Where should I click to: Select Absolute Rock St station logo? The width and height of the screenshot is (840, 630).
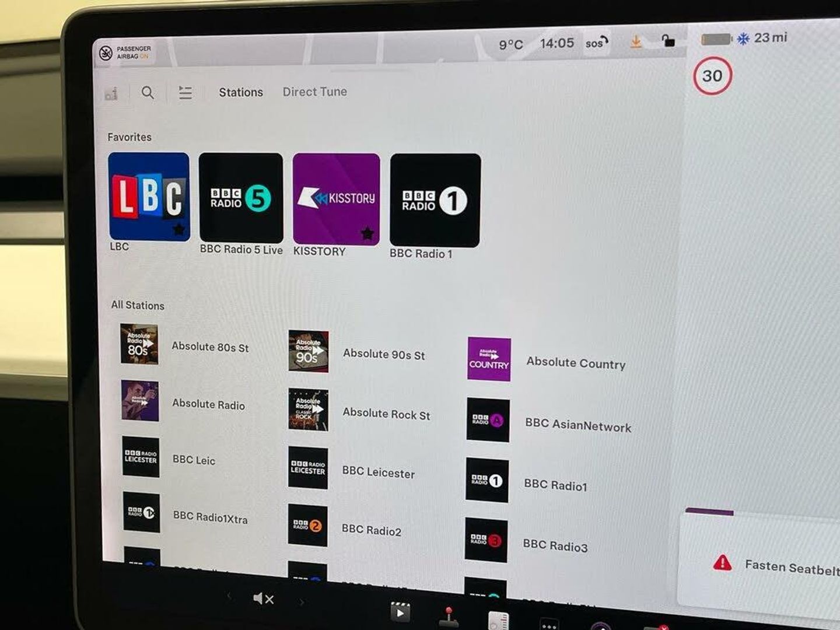coord(308,410)
